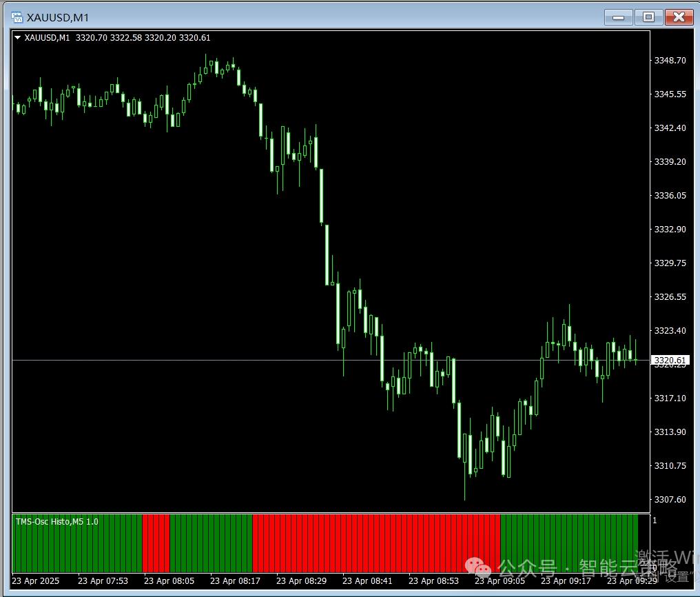Image resolution: width=700 pixels, height=597 pixels.
Task: Click the 23 Apr 08:29 time axis label
Action: click(x=301, y=581)
